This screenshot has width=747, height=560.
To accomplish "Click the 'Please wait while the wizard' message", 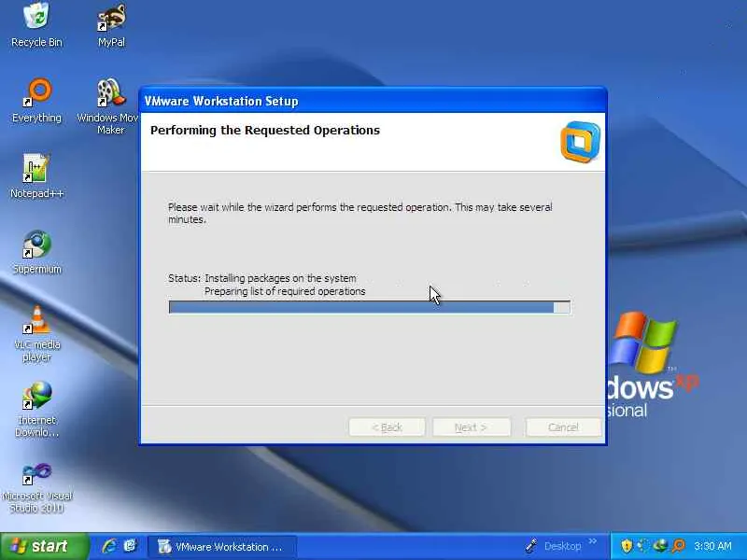I will pos(360,214).
